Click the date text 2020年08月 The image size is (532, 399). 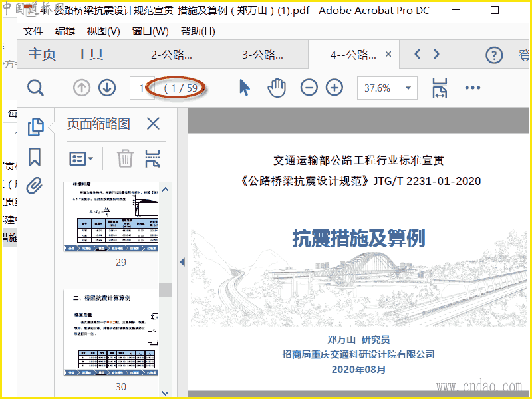[358, 370]
